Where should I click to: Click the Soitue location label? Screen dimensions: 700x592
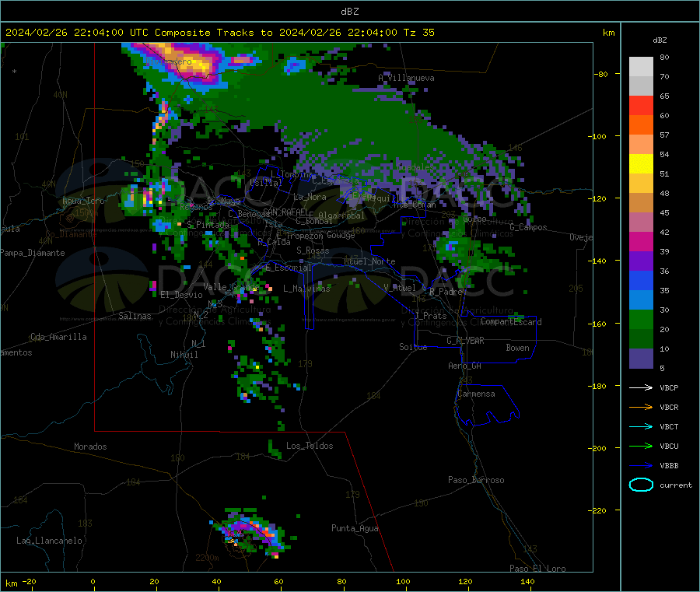[x=413, y=347]
